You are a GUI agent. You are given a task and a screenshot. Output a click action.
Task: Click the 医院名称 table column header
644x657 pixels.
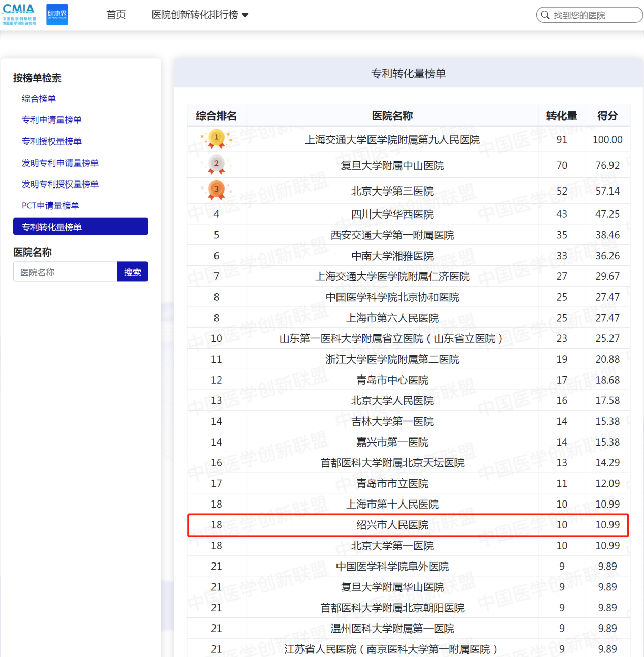click(392, 116)
